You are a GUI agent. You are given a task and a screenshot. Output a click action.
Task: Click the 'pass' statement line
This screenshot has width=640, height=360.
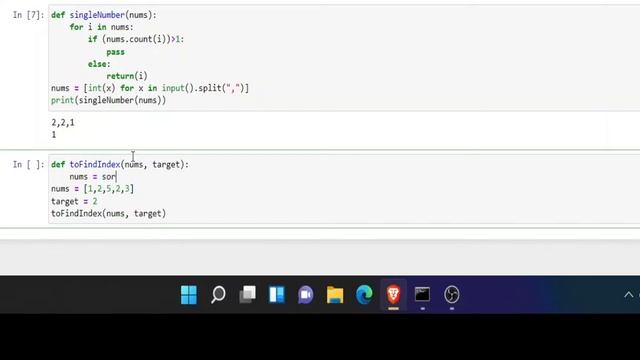tap(116, 52)
